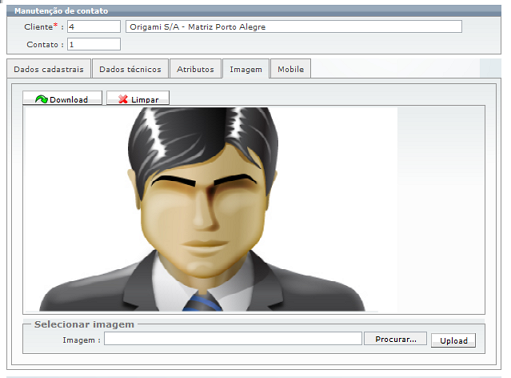The image size is (511, 378).
Task: Click the contact avatar picture
Action: point(202,209)
